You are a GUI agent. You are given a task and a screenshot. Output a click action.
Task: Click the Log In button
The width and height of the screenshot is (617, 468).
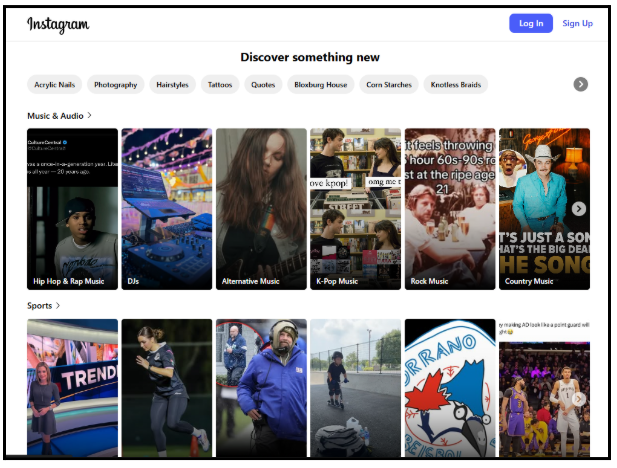[531, 24]
